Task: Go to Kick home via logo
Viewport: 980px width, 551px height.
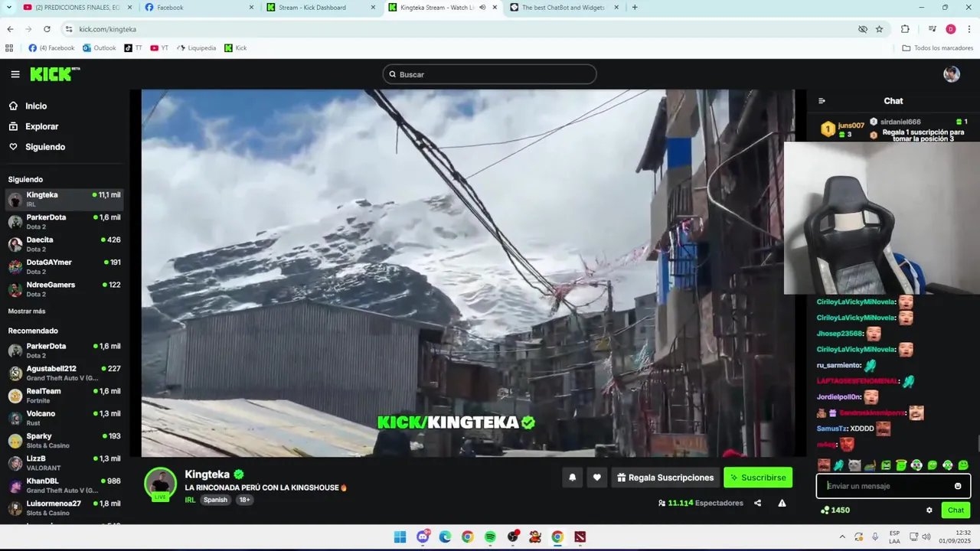Action: 54,74
